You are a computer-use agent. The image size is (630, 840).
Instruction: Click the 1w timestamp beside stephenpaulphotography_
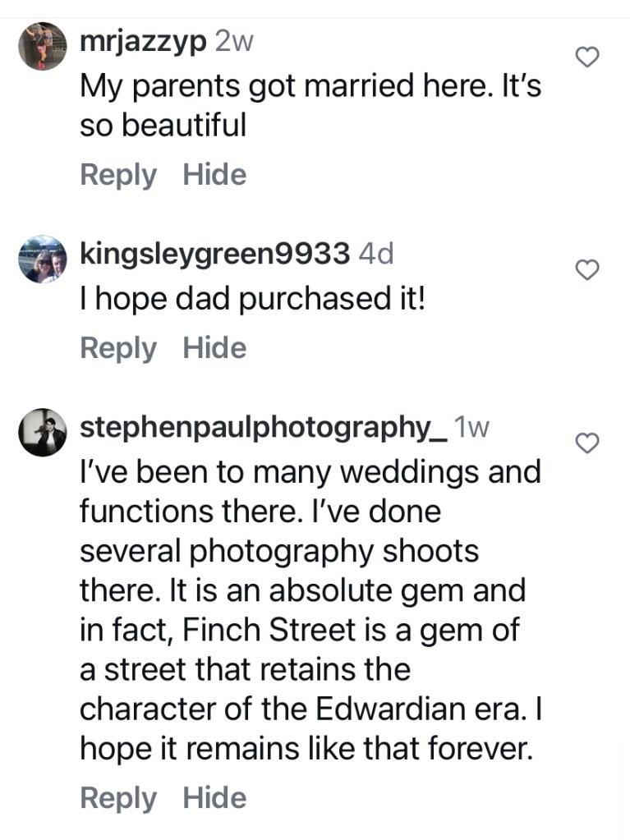(471, 428)
